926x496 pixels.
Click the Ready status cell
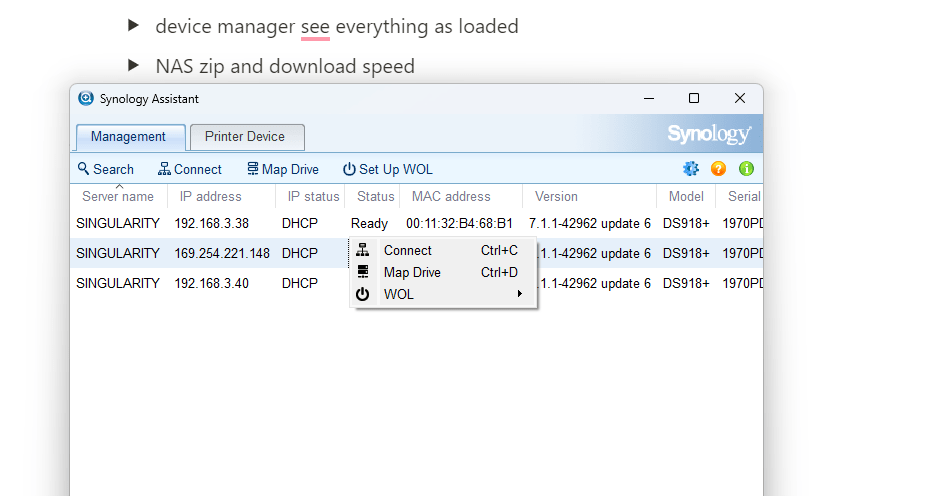pos(369,224)
